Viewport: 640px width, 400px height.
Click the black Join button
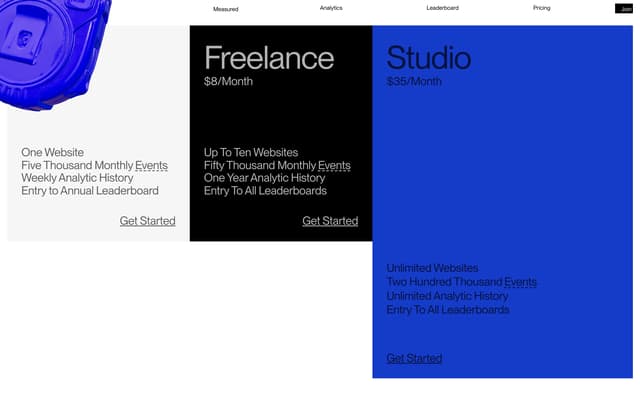pyautogui.click(x=624, y=8)
